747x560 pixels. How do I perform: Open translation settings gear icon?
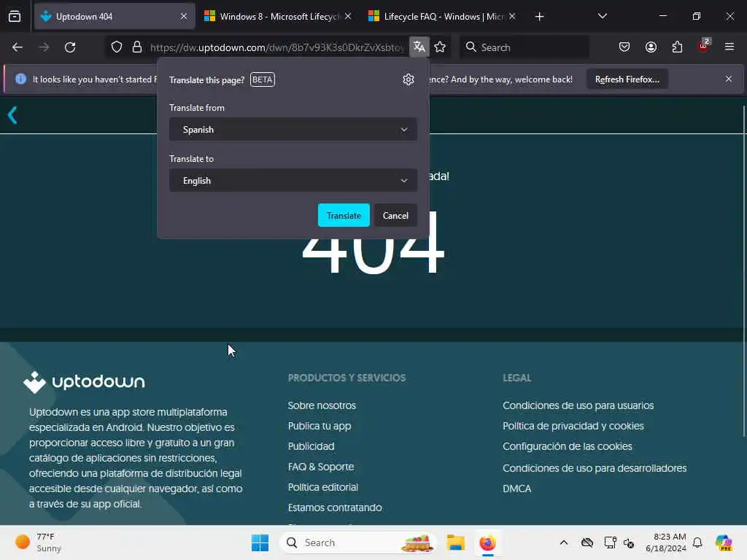[x=409, y=79]
